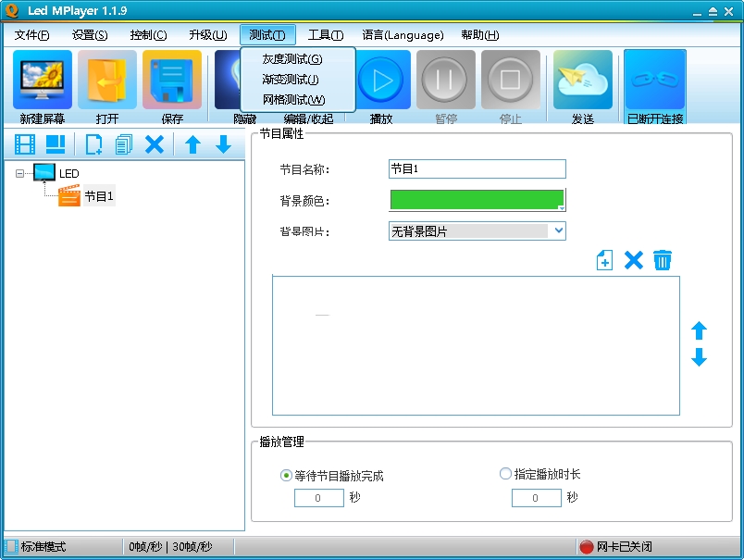Send program via paper plane cloud icon
Image resolution: width=744 pixels, height=560 pixels.
pos(583,80)
